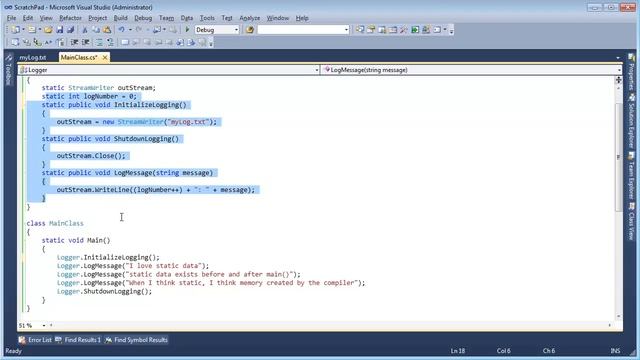Click the Display Object Member List icon
This screenshot has width=640, height=360.
15,42
